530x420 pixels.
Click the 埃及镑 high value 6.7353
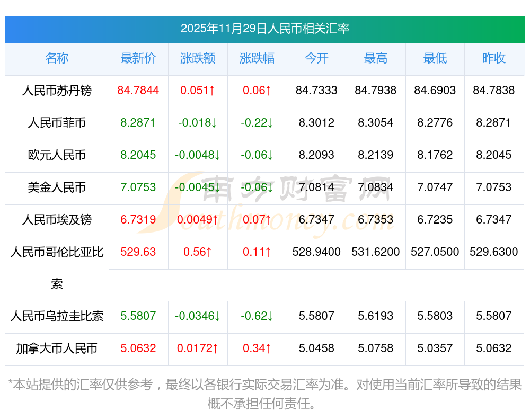(x=376, y=219)
